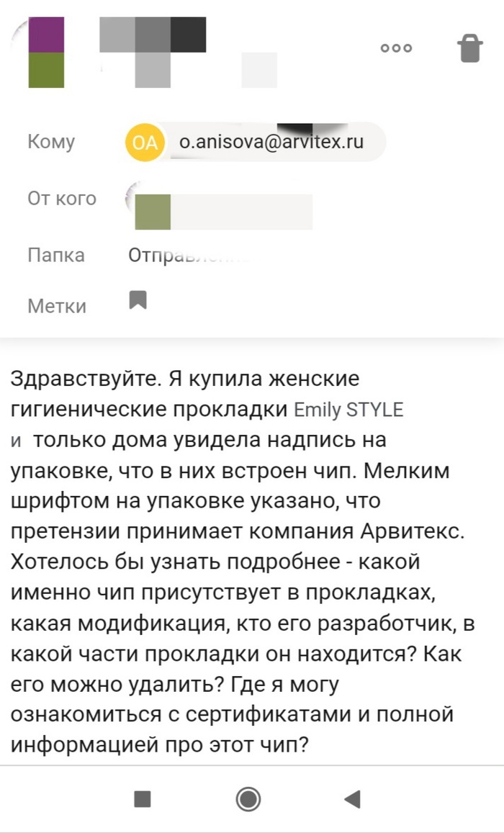
Task: Click the yellow OA recipient avatar
Action: click(x=145, y=142)
